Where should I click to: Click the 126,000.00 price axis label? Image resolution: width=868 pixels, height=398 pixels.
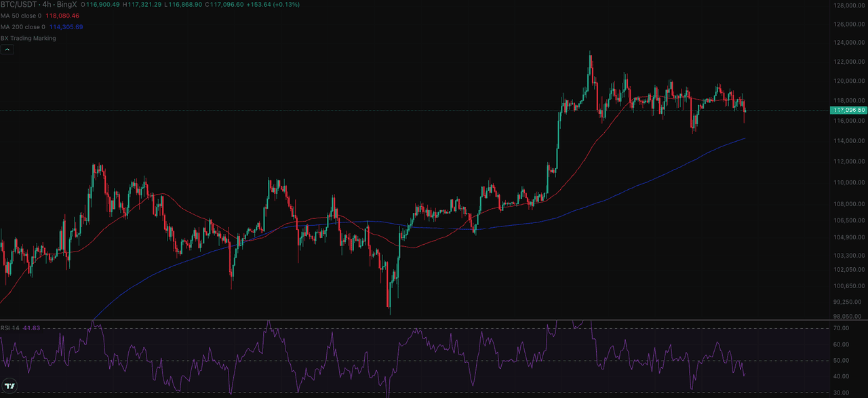coord(849,24)
